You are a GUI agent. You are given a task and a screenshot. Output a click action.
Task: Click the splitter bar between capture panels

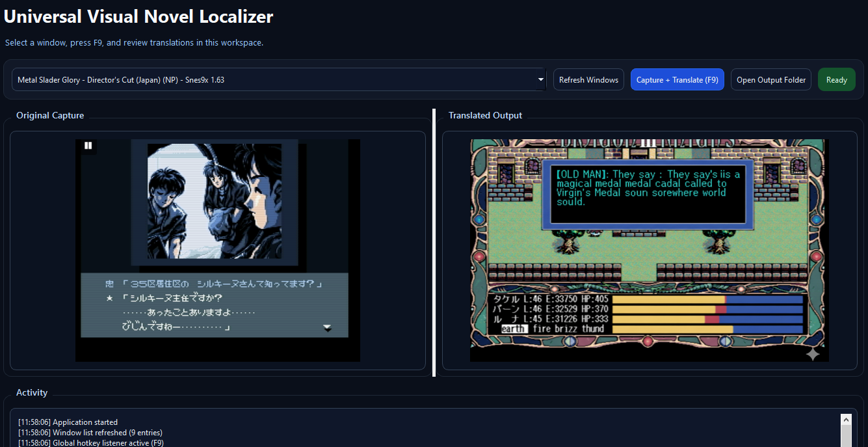(x=434, y=243)
